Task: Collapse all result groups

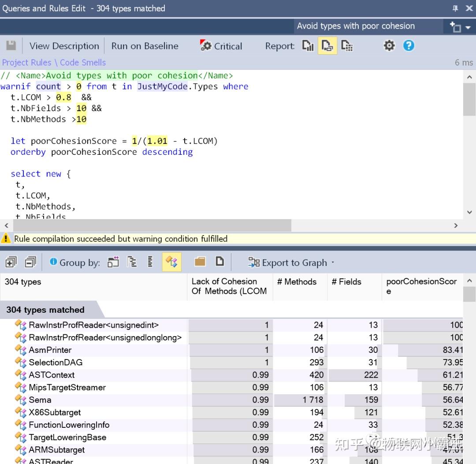Action: 30,262
